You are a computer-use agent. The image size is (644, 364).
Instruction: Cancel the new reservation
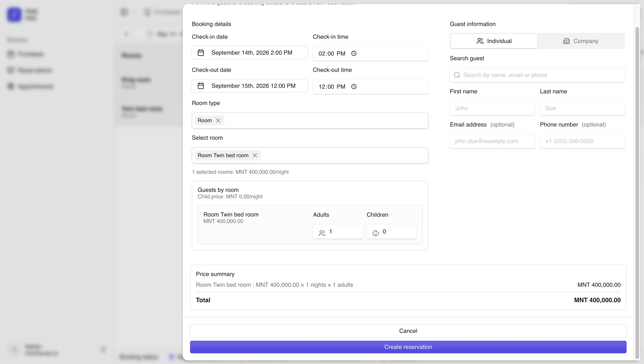tap(408, 331)
